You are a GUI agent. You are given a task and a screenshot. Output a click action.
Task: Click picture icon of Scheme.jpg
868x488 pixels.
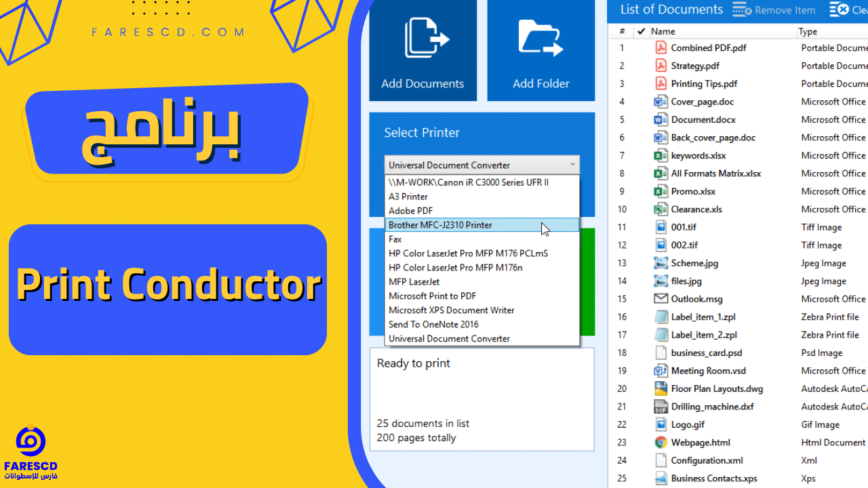tap(661, 264)
